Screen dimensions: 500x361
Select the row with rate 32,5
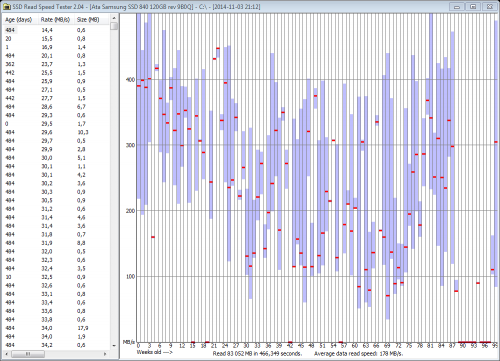[x=56, y=277]
